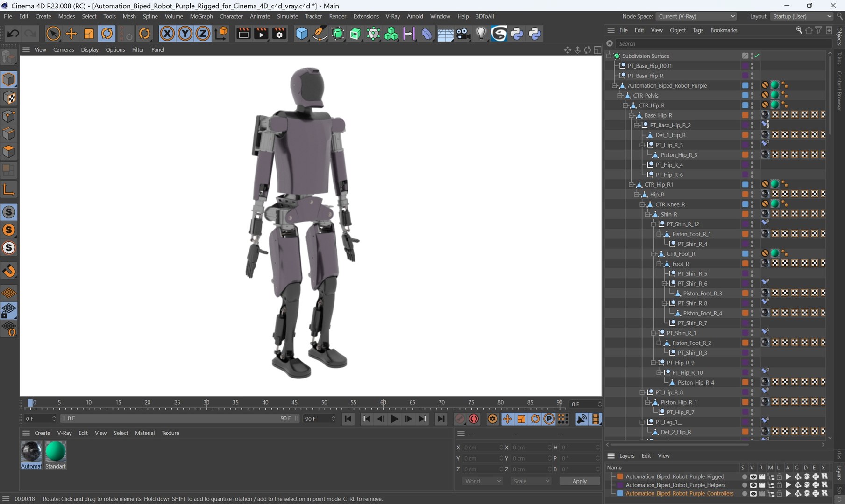Collapse the Subdivision Surface tree
The width and height of the screenshot is (845, 504).
click(x=609, y=56)
